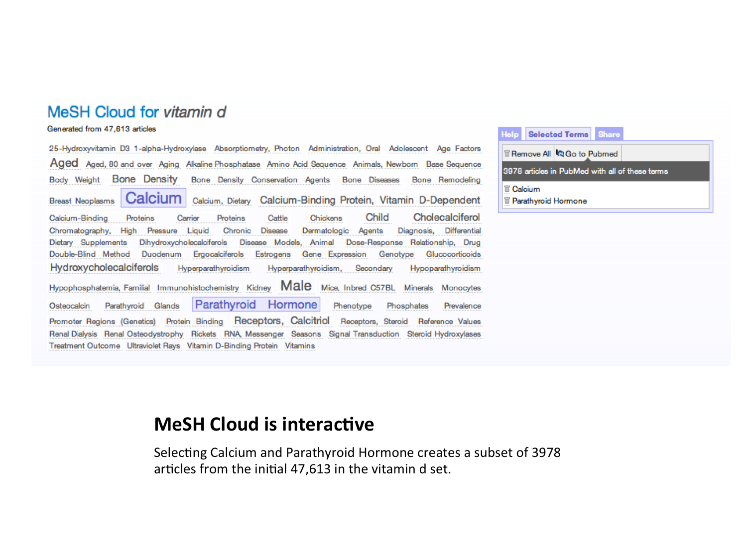Click Parathyroid Glands term
747x560 pixels.
pos(142,306)
